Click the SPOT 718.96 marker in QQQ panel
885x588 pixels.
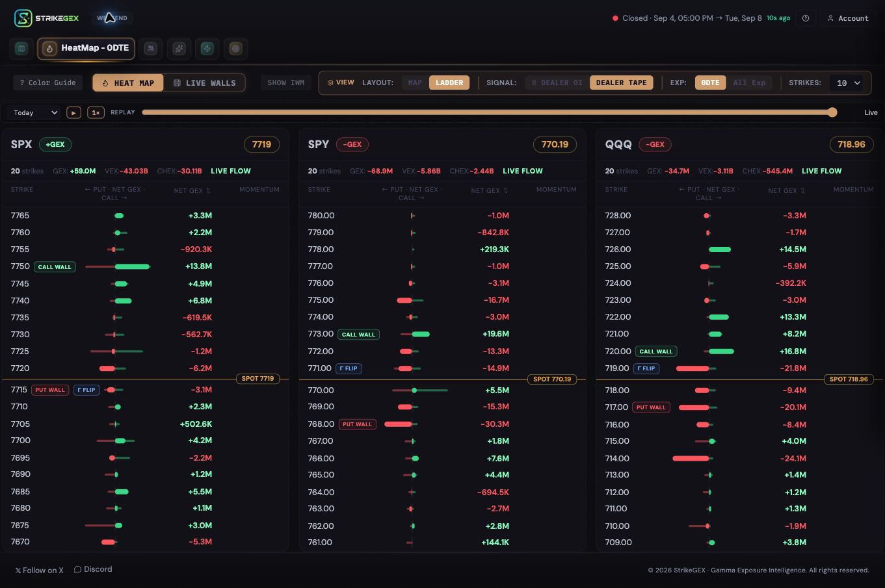[849, 379]
